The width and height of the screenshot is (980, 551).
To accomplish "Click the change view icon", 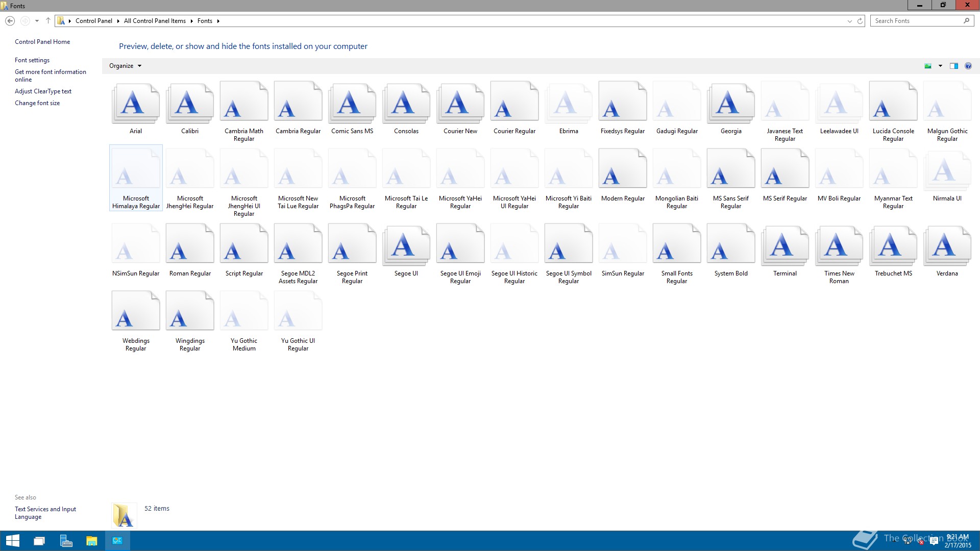I will (x=928, y=66).
